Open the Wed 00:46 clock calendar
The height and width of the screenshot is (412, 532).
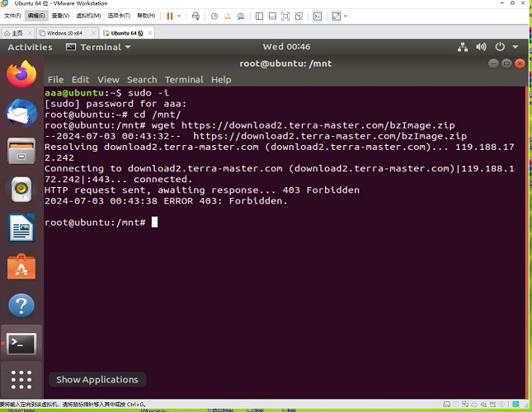tap(286, 47)
